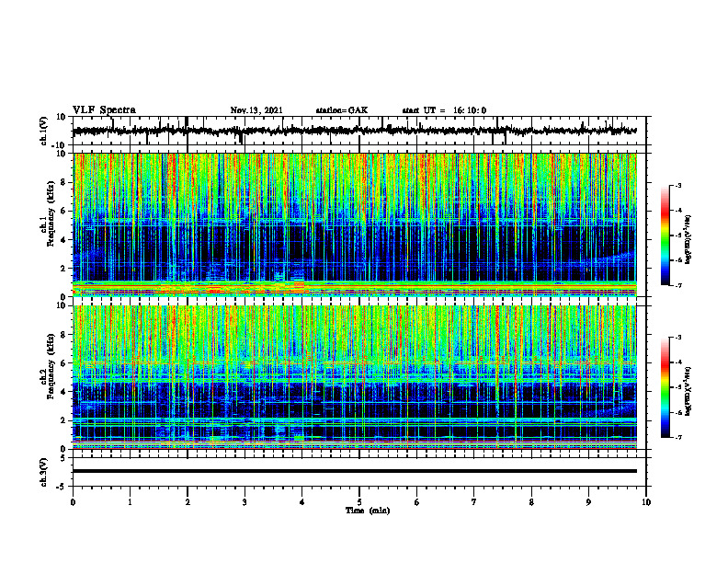Click inside the ch.2 spectrogram panel
This screenshot has height=563, width=728.
pyautogui.click(x=355, y=377)
